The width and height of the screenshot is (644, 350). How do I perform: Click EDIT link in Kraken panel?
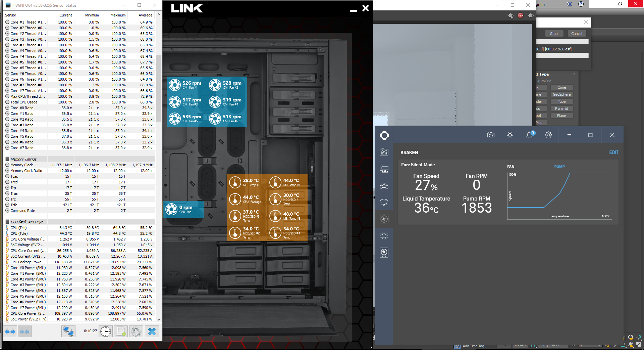[x=614, y=152]
